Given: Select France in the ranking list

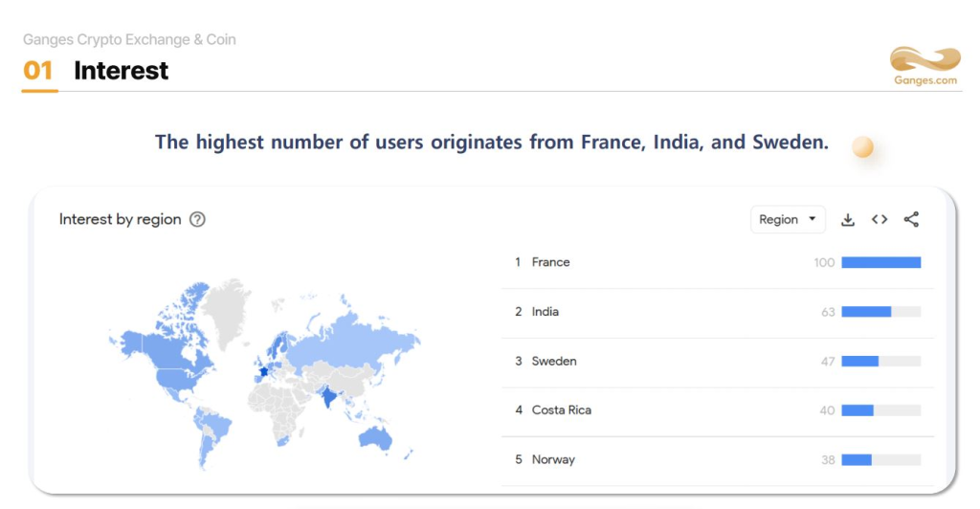Looking at the screenshot, I should pyautogui.click(x=550, y=262).
